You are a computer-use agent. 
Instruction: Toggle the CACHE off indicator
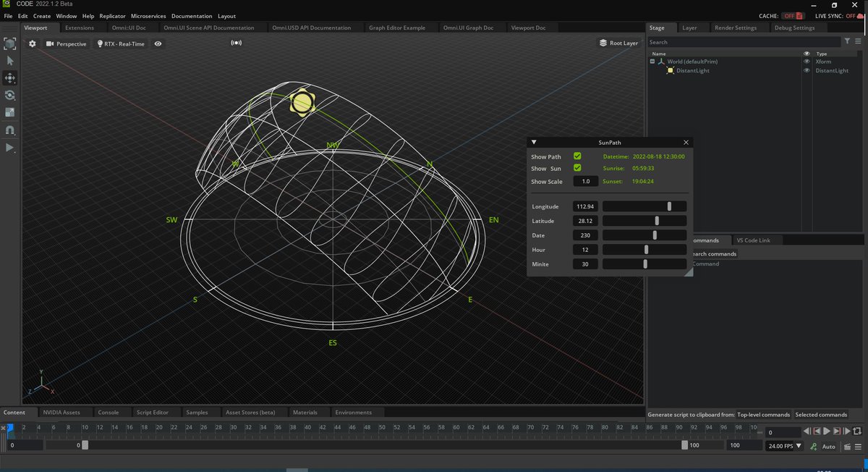pyautogui.click(x=792, y=16)
